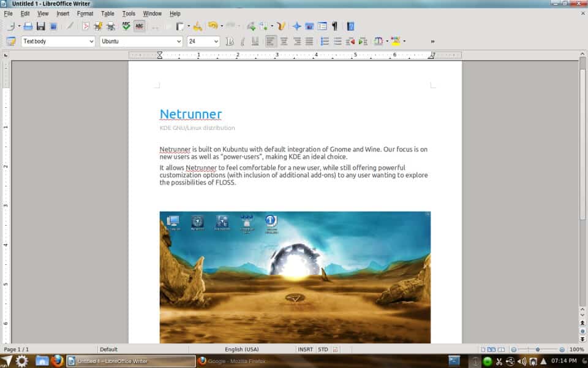The width and height of the screenshot is (588, 368).
Task: Select Align Left
Action: point(271,41)
